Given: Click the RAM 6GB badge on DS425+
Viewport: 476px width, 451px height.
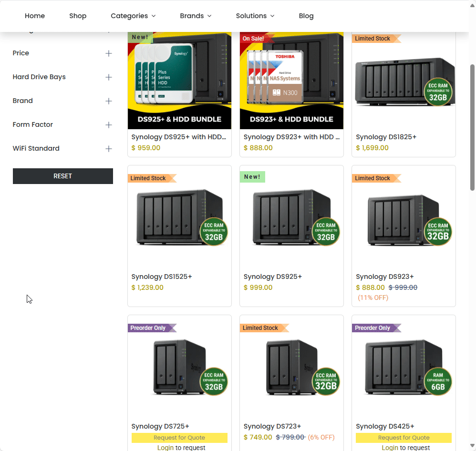Looking at the screenshot, I should 438,381.
